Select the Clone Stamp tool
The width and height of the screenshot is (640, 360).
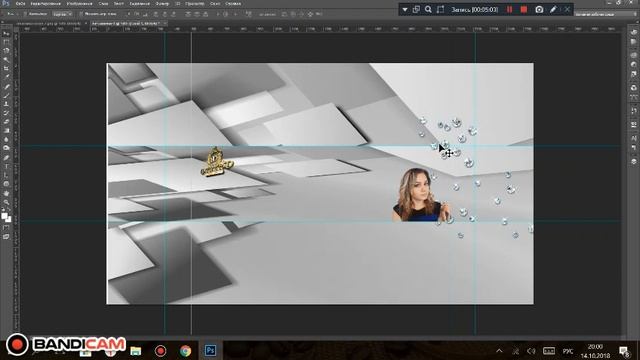(6, 104)
